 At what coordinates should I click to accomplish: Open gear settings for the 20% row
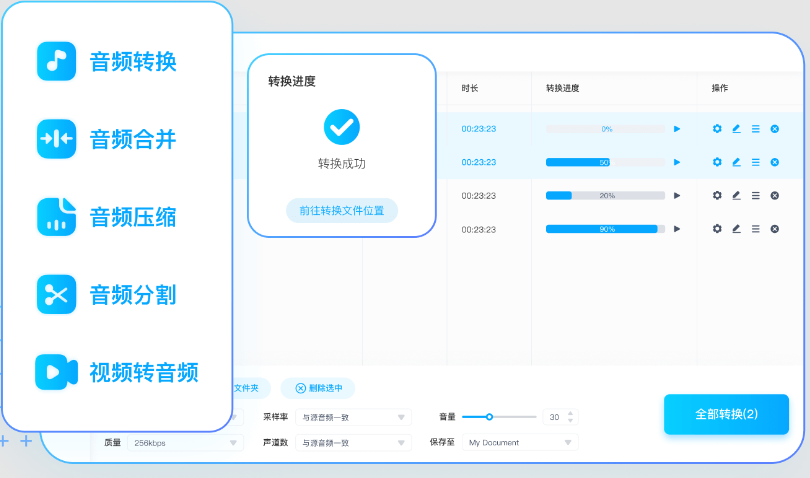(717, 195)
